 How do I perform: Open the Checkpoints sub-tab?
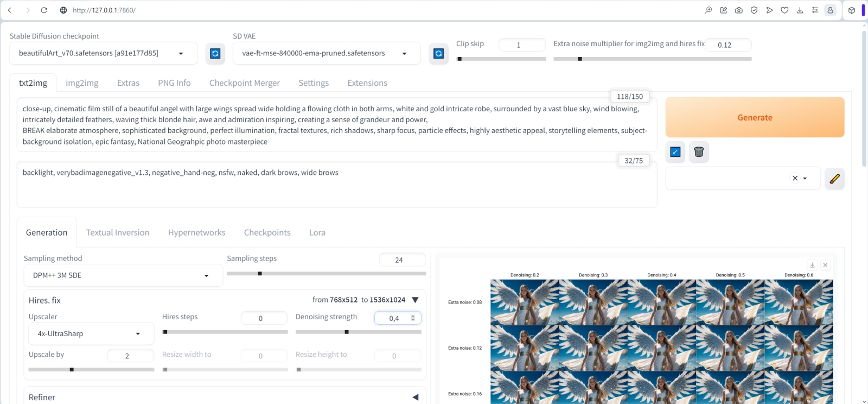[267, 232]
